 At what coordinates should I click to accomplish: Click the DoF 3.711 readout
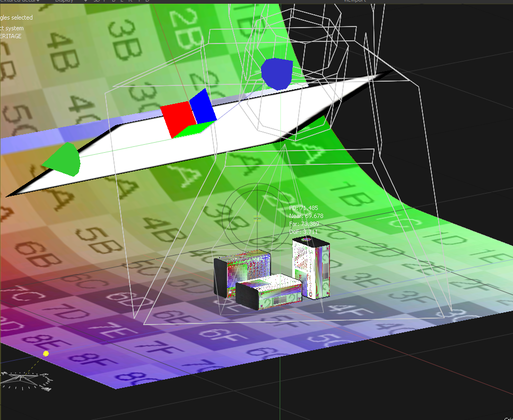click(x=304, y=232)
